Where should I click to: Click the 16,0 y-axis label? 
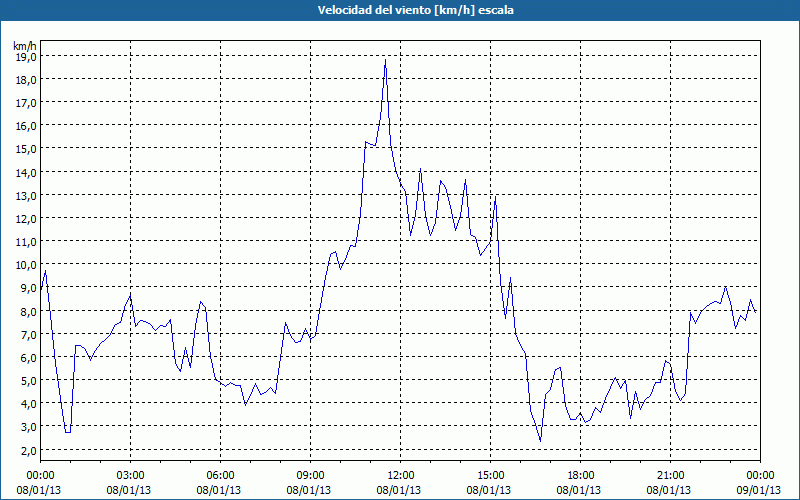[x=26, y=126]
